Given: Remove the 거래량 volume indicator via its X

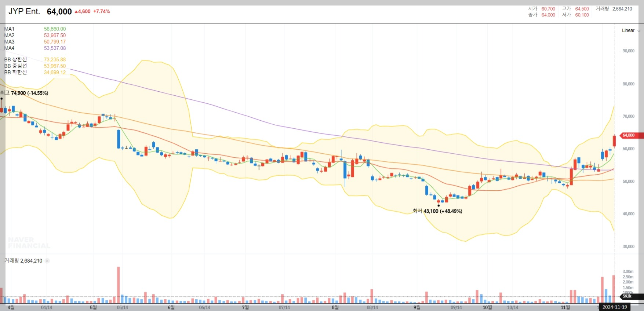Looking at the screenshot, I should (47, 261).
